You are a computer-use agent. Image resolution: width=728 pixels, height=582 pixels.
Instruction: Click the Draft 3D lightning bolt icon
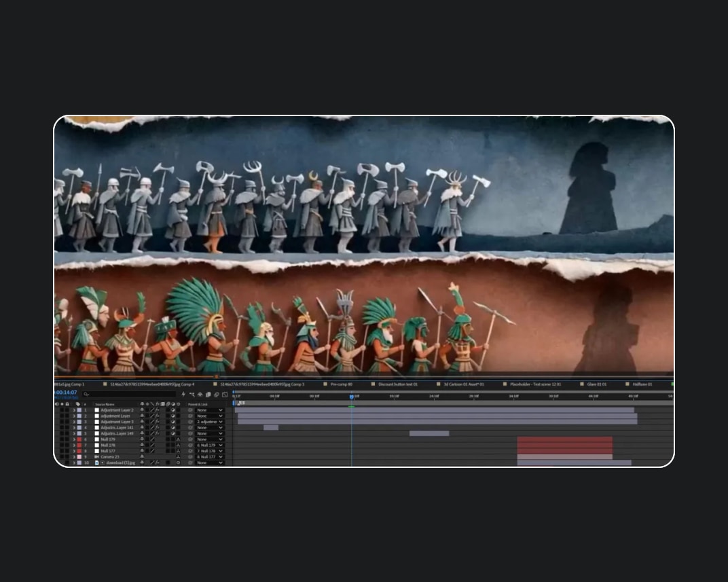[183, 394]
